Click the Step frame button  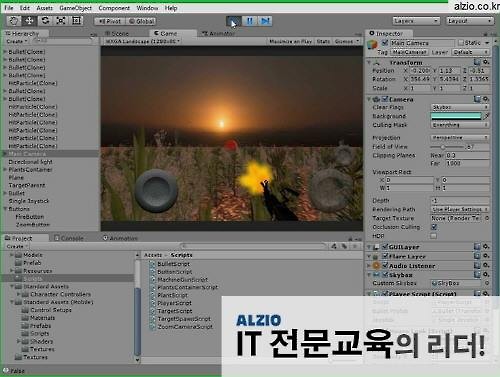click(265, 21)
